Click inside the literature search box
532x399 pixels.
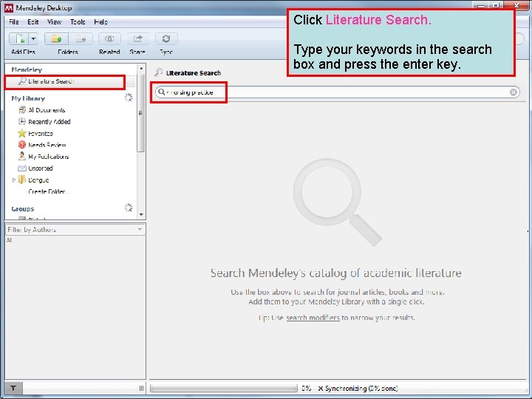(337, 92)
